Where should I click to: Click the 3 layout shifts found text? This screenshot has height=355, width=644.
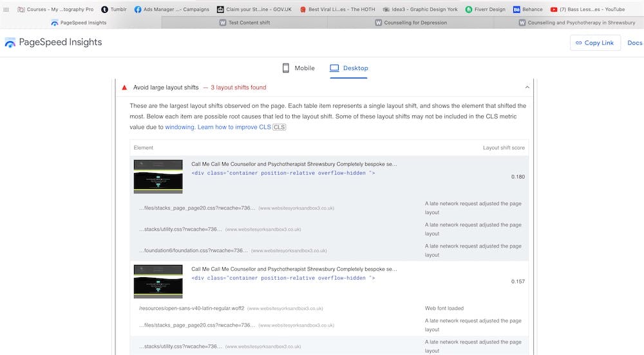click(238, 87)
